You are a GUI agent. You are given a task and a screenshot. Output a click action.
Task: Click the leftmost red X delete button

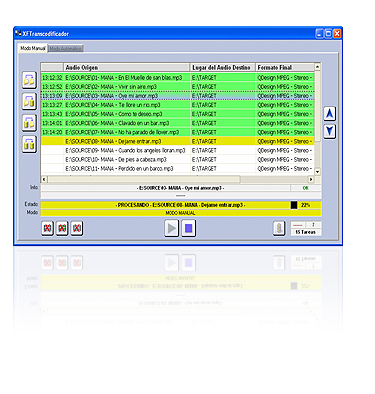(x=47, y=228)
